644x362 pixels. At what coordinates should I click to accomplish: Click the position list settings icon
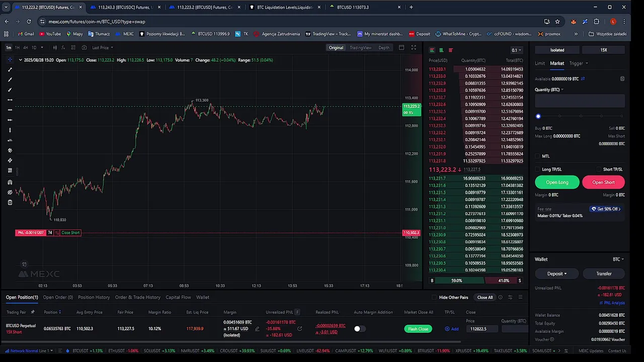coord(510,297)
